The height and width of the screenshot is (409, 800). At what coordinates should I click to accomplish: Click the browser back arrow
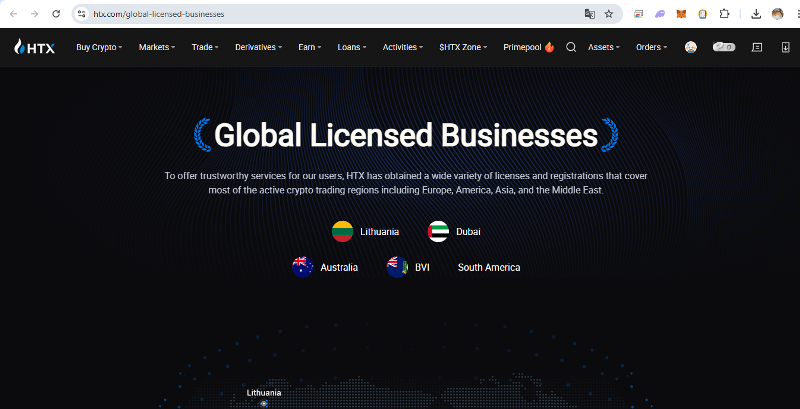[14, 14]
